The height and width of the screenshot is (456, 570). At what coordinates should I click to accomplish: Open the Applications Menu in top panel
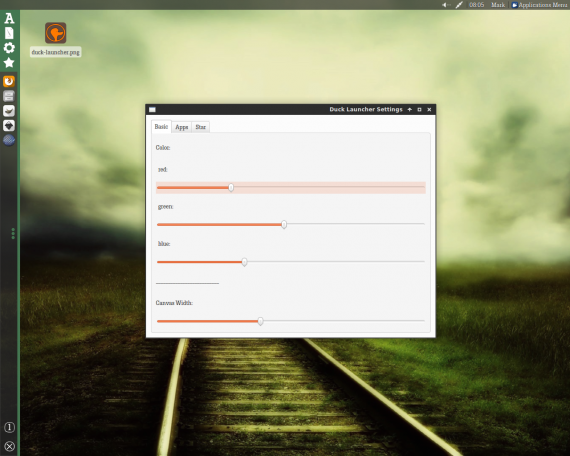pyautogui.click(x=539, y=5)
